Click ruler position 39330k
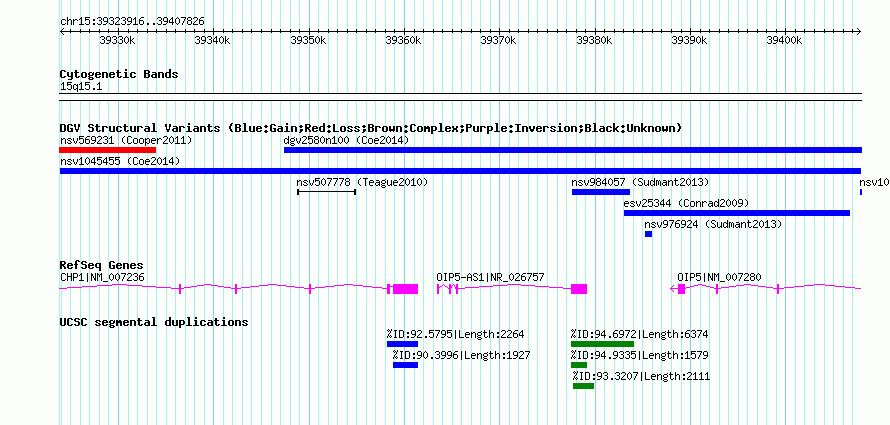The image size is (890, 425). [x=117, y=40]
